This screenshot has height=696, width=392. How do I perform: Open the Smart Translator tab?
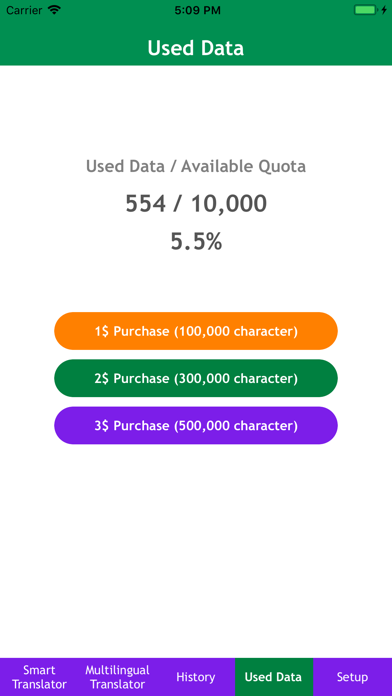(x=39, y=677)
